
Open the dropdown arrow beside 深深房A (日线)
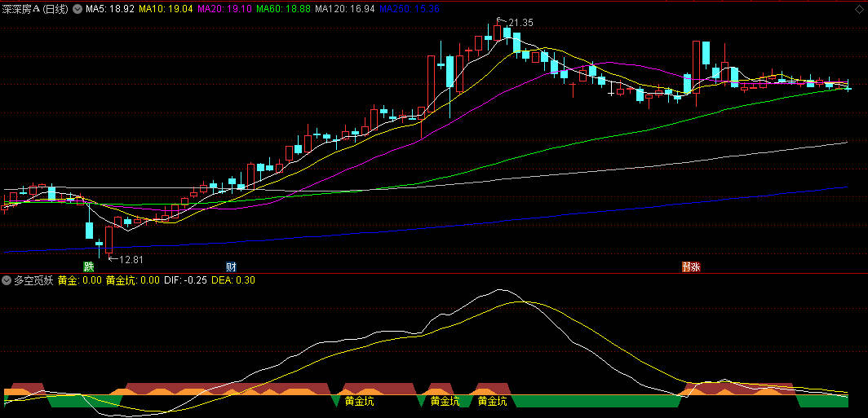pyautogui.click(x=77, y=9)
